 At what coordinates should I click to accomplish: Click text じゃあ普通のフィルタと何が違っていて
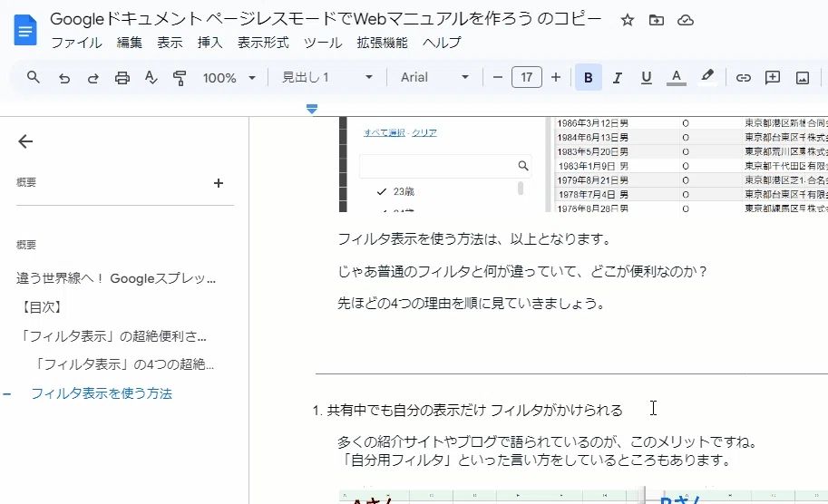455,271
